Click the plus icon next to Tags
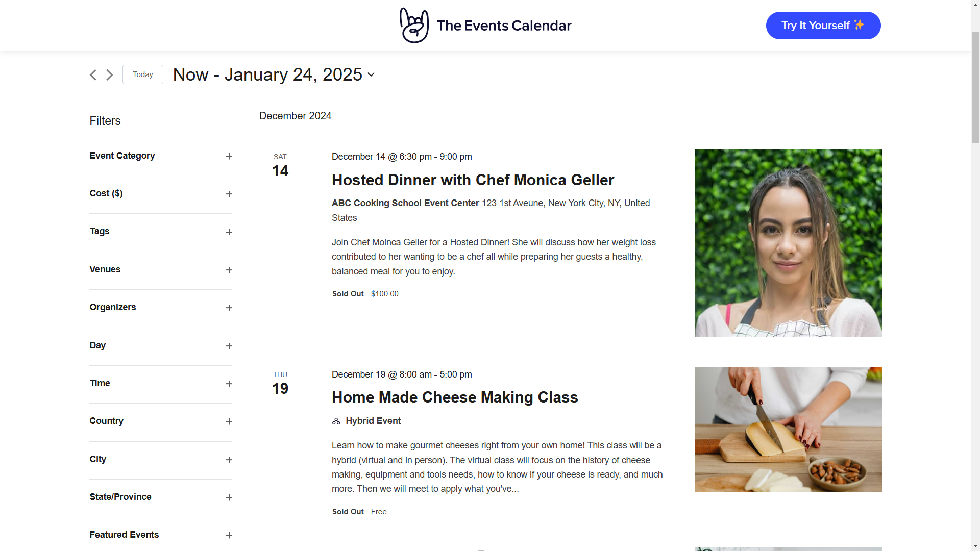The image size is (980, 551). point(229,233)
